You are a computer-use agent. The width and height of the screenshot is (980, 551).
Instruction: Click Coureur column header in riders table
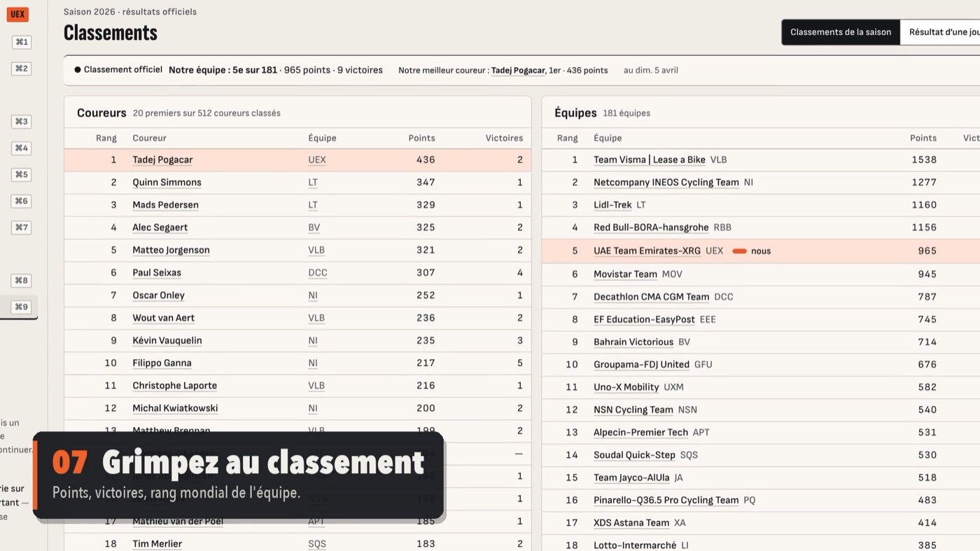[149, 139]
